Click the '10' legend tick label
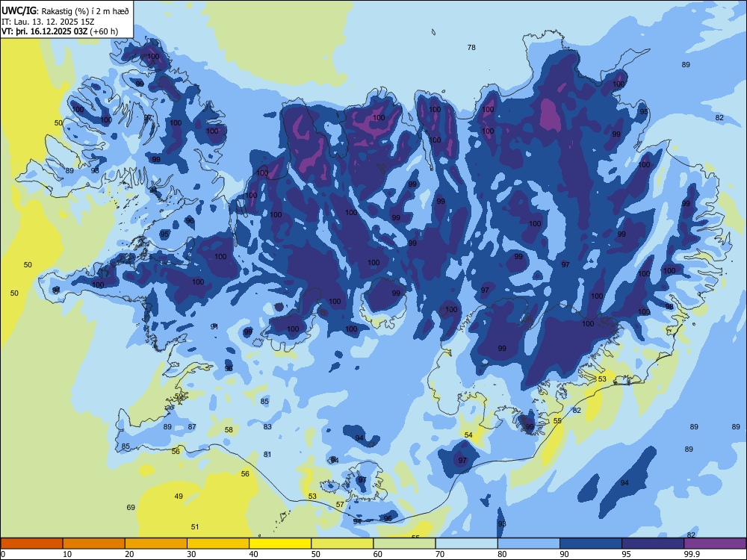The image size is (747, 560). (67, 554)
